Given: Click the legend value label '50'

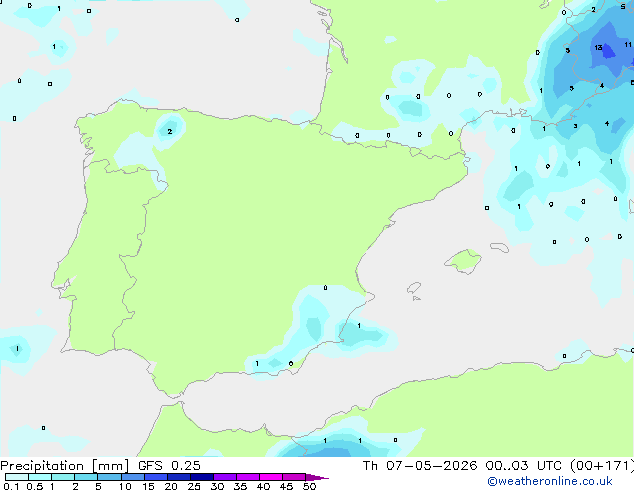Looking at the screenshot, I should (x=310, y=486).
